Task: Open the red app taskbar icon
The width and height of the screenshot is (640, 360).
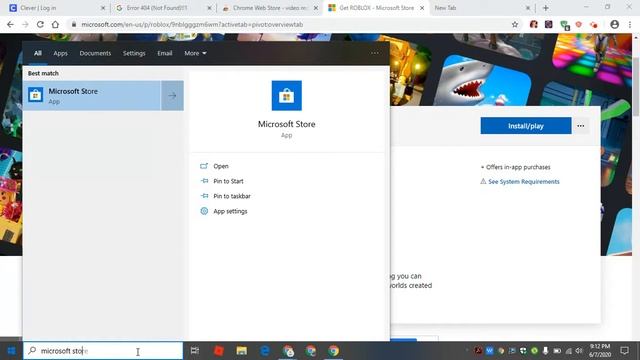Action: tap(219, 351)
